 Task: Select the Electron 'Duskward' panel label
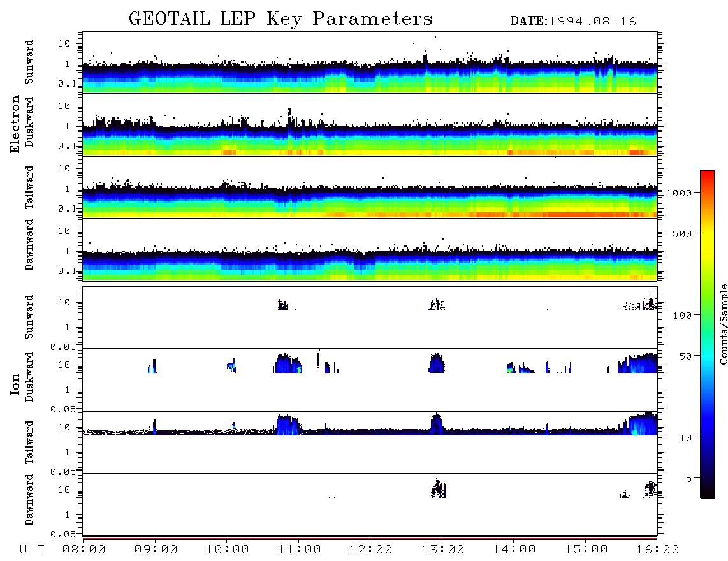pos(29,122)
